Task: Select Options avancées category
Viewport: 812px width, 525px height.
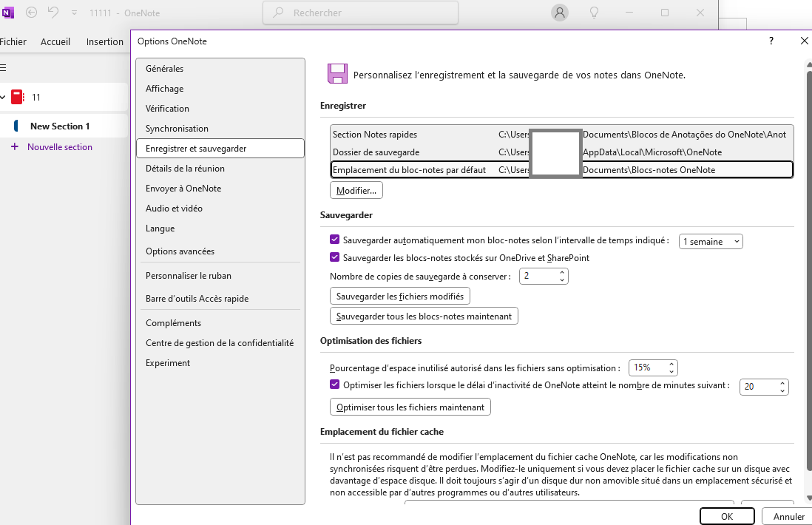Action: click(220, 251)
